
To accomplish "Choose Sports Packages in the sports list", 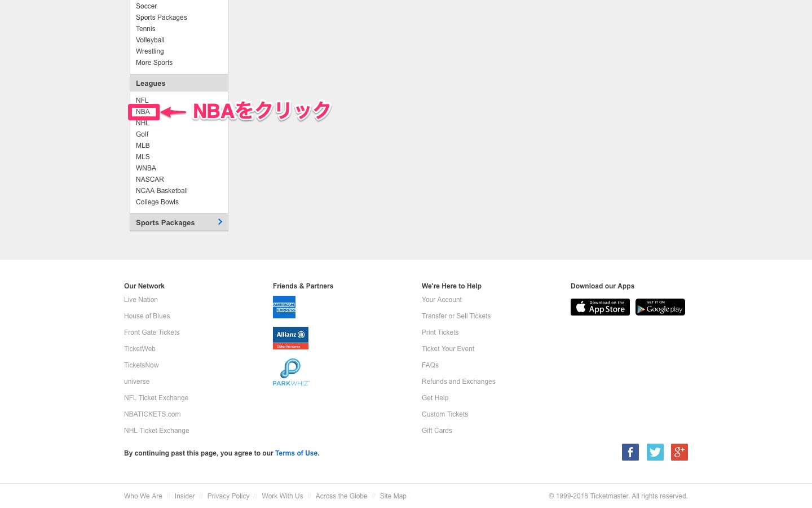I will [161, 17].
